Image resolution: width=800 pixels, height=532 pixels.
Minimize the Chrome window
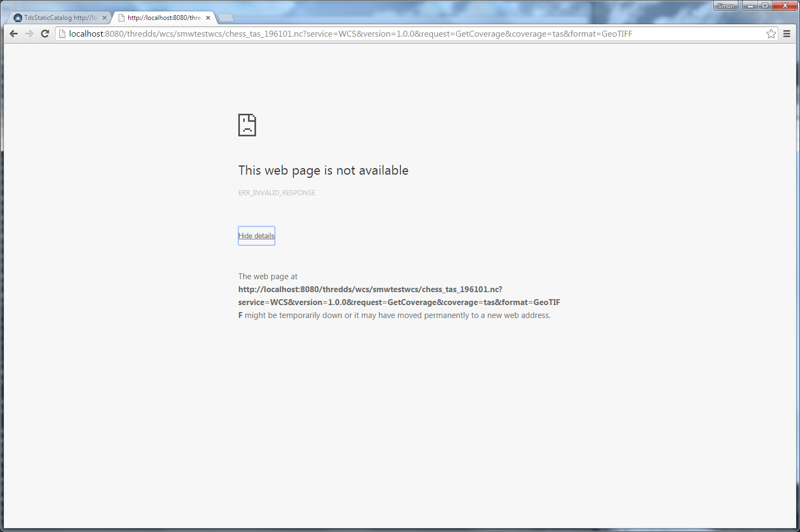(x=750, y=6)
